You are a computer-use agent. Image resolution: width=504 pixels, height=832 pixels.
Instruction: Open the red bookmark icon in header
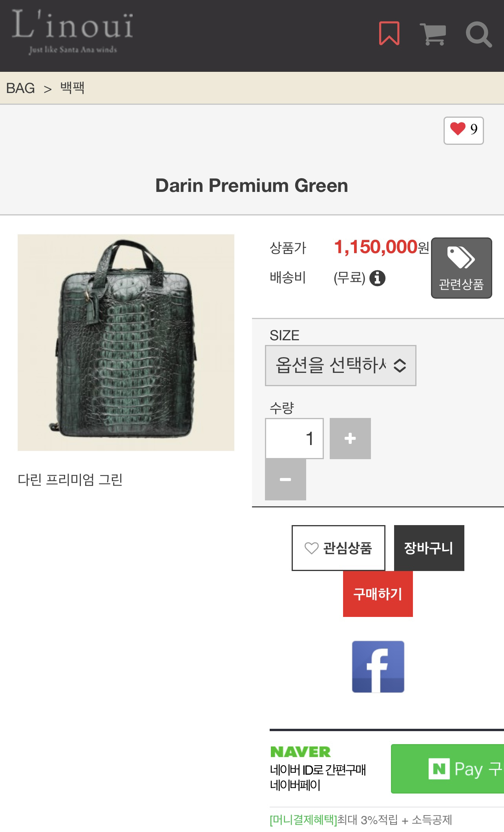click(x=389, y=33)
